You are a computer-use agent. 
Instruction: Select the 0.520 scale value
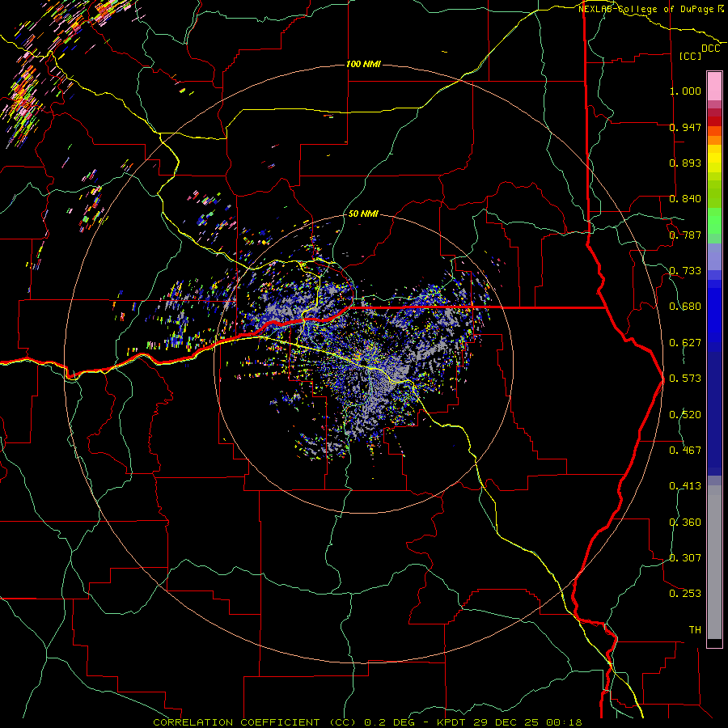coord(685,415)
